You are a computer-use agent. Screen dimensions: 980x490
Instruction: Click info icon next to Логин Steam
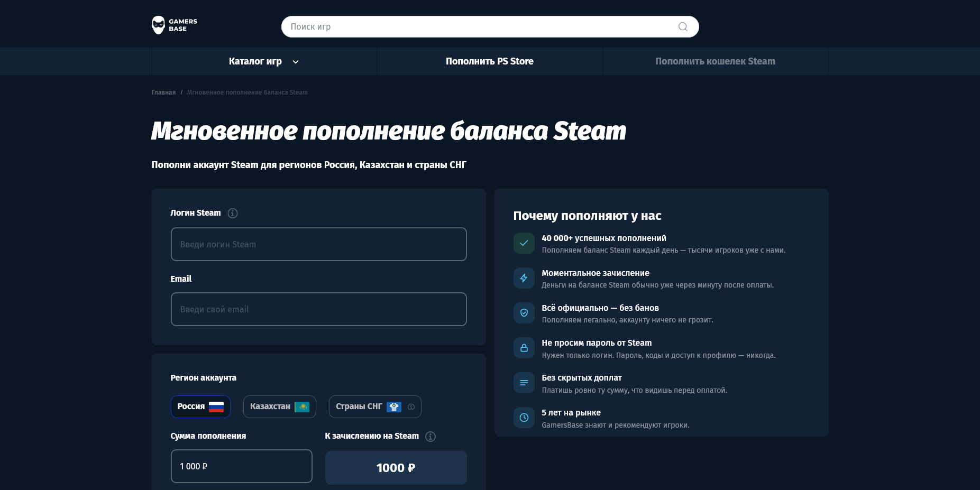[x=233, y=213]
